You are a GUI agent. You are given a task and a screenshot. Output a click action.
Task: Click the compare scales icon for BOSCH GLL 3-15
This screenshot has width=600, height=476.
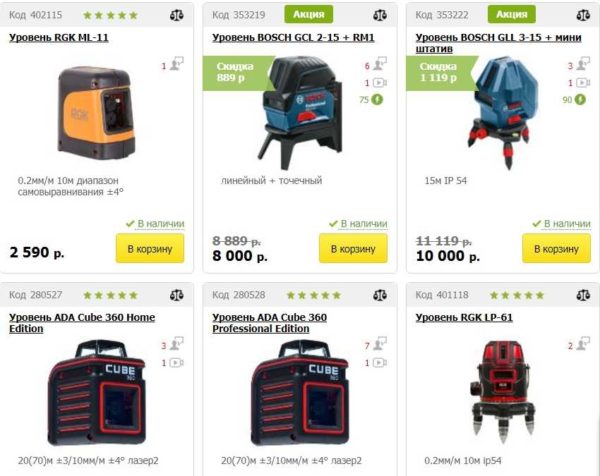[583, 15]
